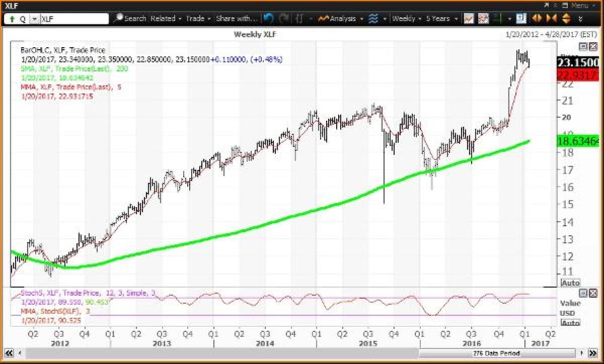This screenshot has width=604, height=364.
Task: Open the Related menu
Action: pyautogui.click(x=165, y=19)
